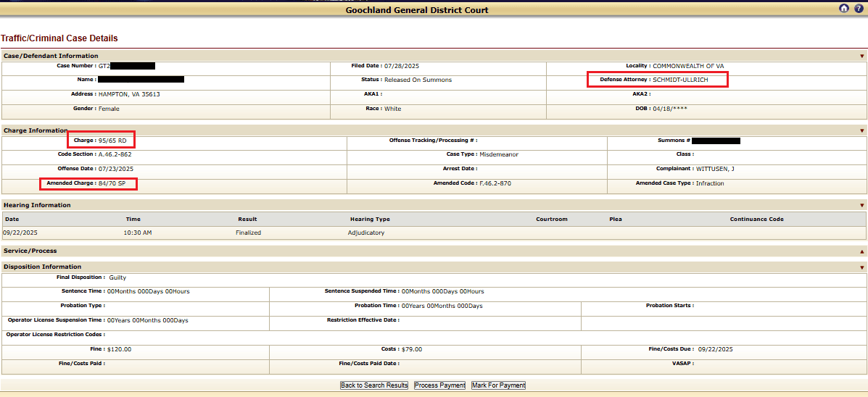This screenshot has height=397, width=868.
Task: Collapse the Charge Information section arrow
Action: 861,131
